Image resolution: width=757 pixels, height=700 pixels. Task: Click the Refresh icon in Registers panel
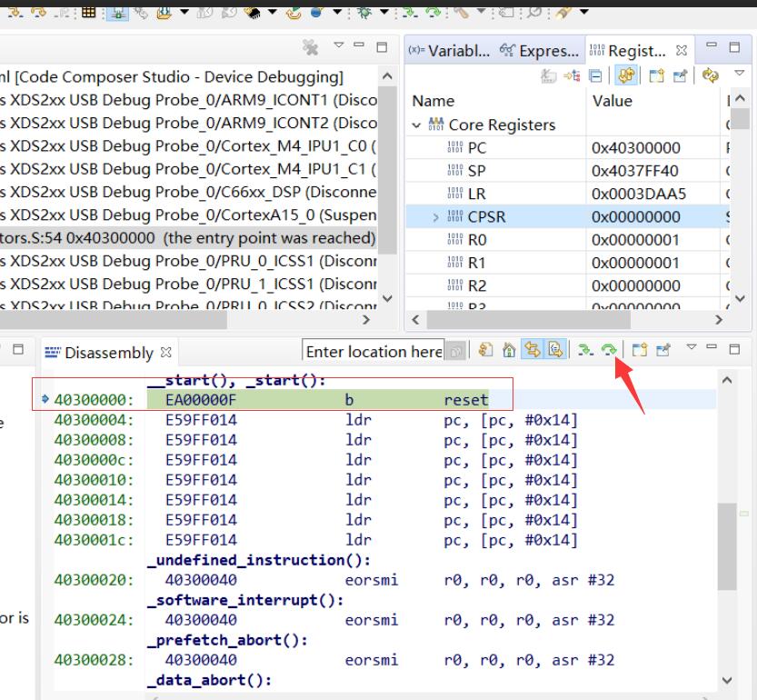(710, 77)
